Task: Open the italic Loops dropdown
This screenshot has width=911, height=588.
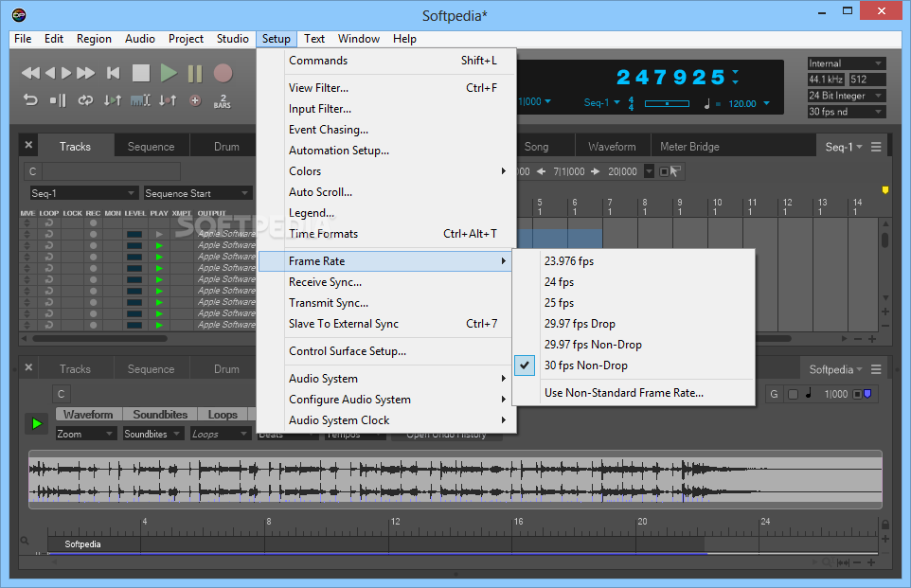Action: click(x=221, y=434)
